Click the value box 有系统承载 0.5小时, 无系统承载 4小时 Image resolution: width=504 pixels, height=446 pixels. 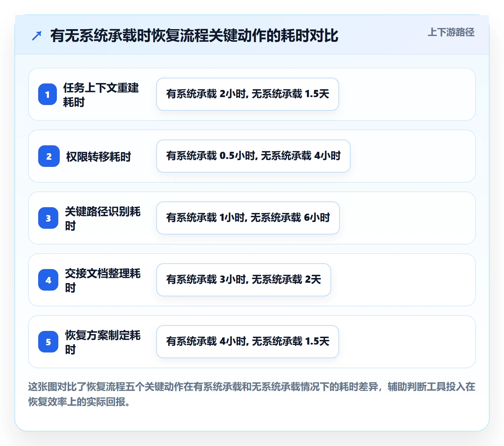[x=253, y=156]
